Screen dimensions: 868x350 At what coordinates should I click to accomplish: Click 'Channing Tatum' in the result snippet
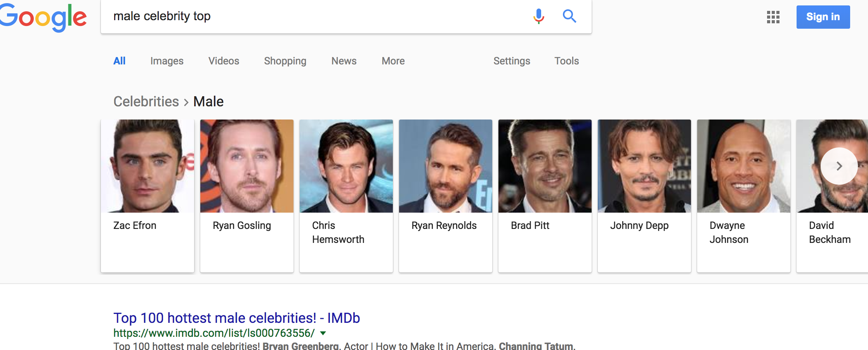click(536, 346)
